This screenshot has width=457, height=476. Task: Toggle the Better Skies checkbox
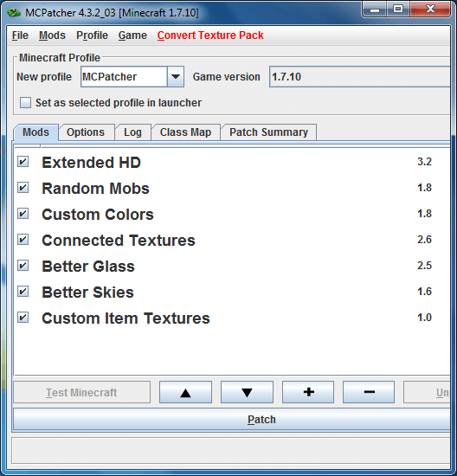(23, 292)
